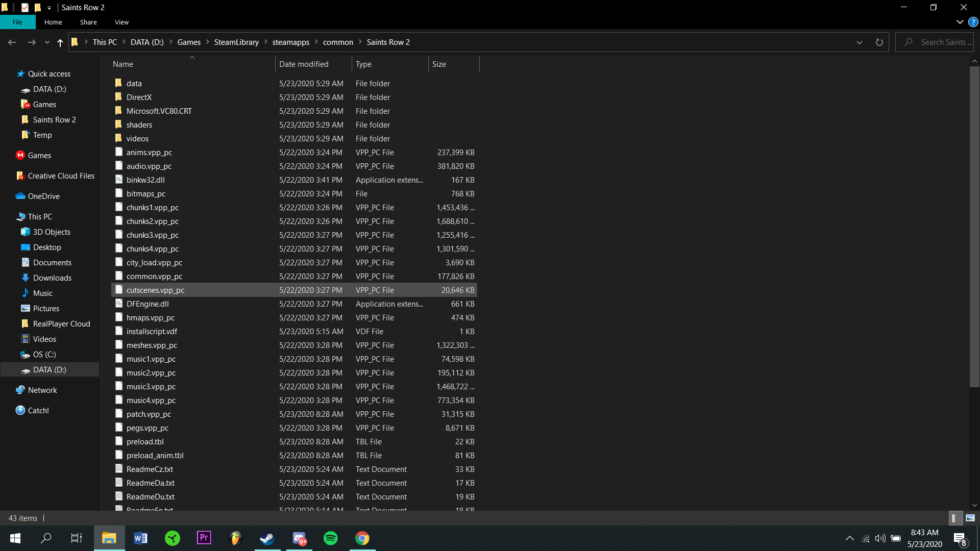Select Network in navigation pane

42,390
